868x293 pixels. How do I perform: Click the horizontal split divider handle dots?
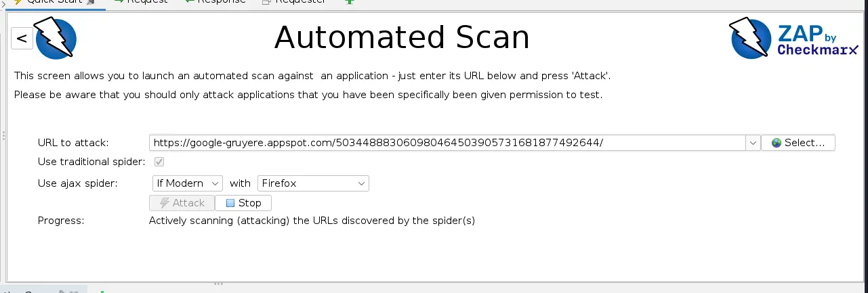coord(219,284)
